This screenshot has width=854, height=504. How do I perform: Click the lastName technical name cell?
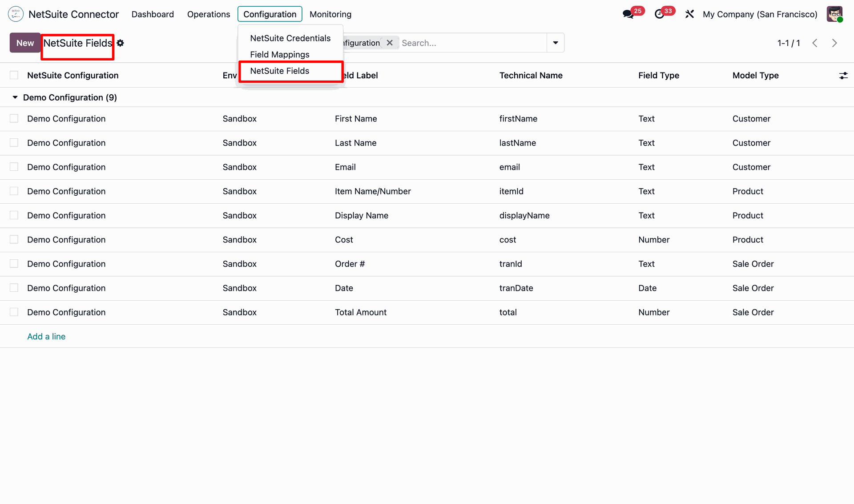[x=518, y=143]
